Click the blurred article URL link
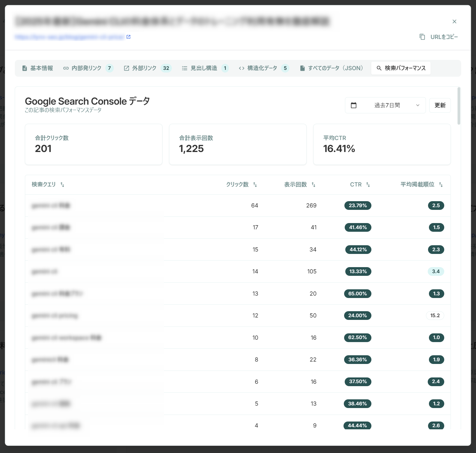 click(69, 37)
